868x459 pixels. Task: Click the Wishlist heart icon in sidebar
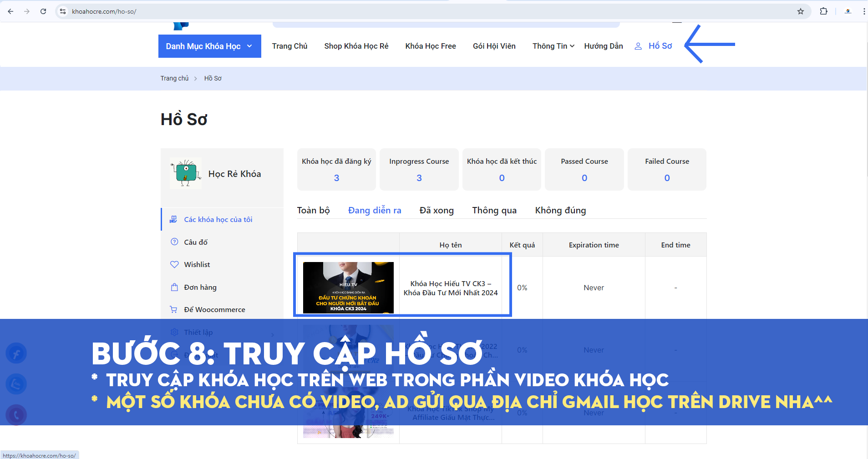174,264
